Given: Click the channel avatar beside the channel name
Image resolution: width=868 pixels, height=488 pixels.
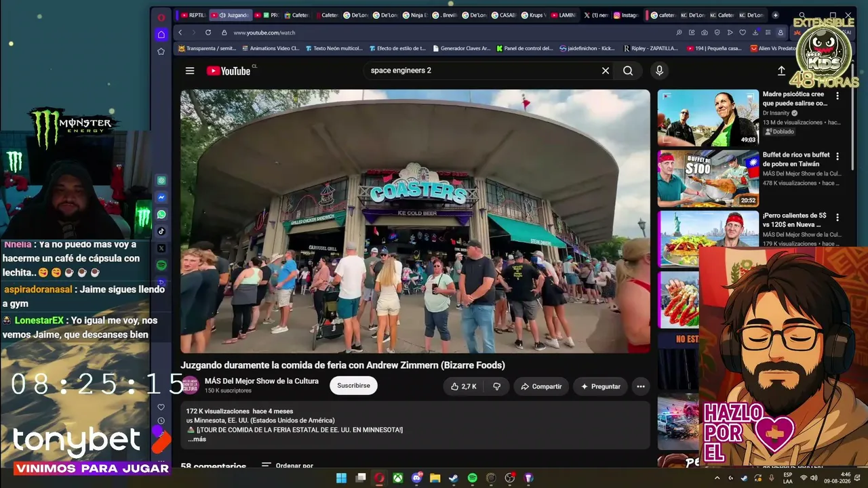Looking at the screenshot, I should [190, 386].
